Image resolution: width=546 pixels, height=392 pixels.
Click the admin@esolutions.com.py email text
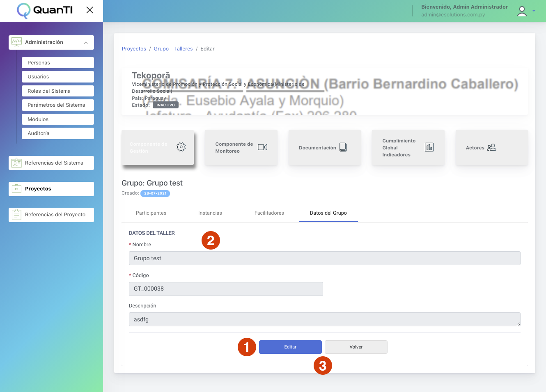(x=453, y=15)
